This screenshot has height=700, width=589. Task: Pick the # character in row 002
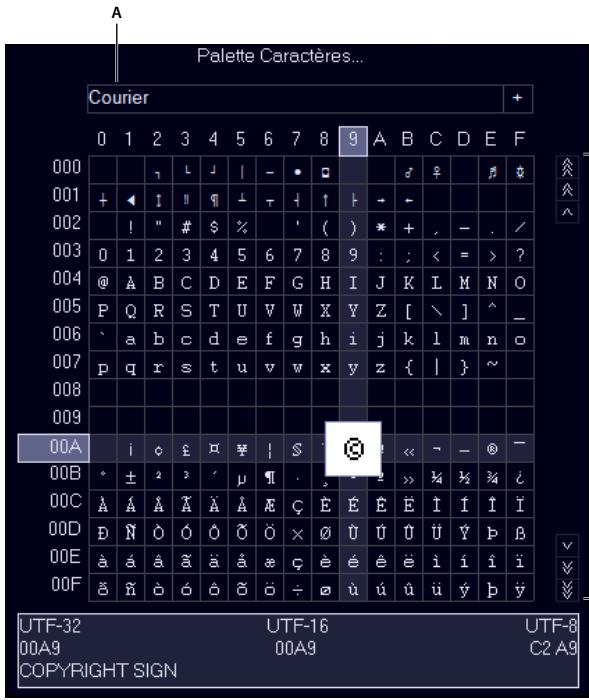[x=186, y=227]
